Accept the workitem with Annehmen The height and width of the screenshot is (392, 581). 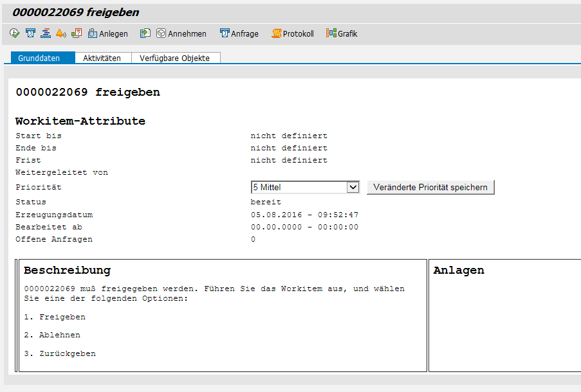pos(181,33)
